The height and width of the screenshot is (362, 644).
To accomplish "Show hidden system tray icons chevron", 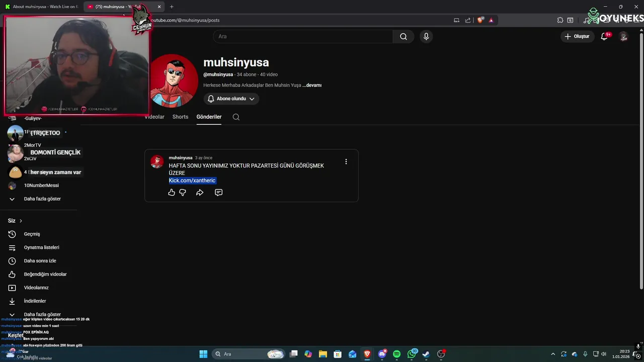I will (553, 354).
